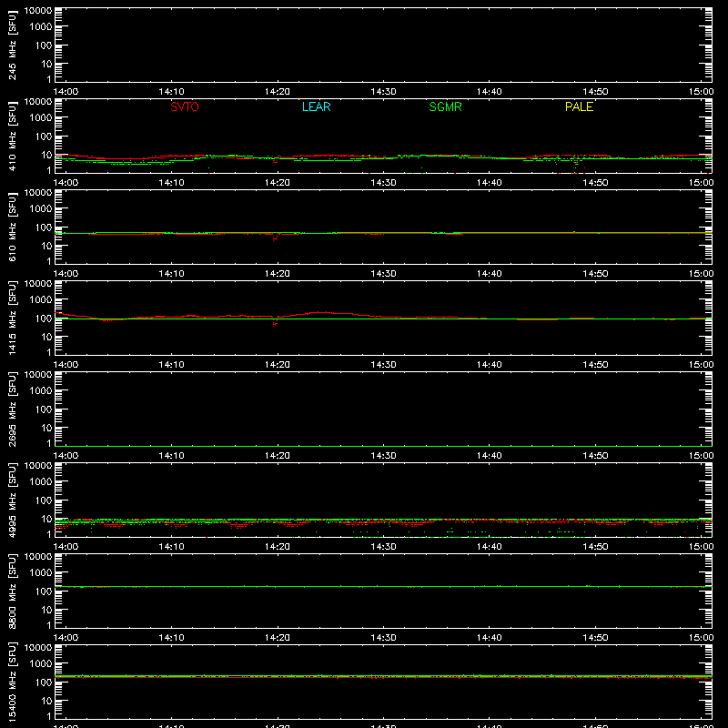The width and height of the screenshot is (728, 728).
Task: Click 14:10 time label below 410 MHz panel
Action: point(172,183)
